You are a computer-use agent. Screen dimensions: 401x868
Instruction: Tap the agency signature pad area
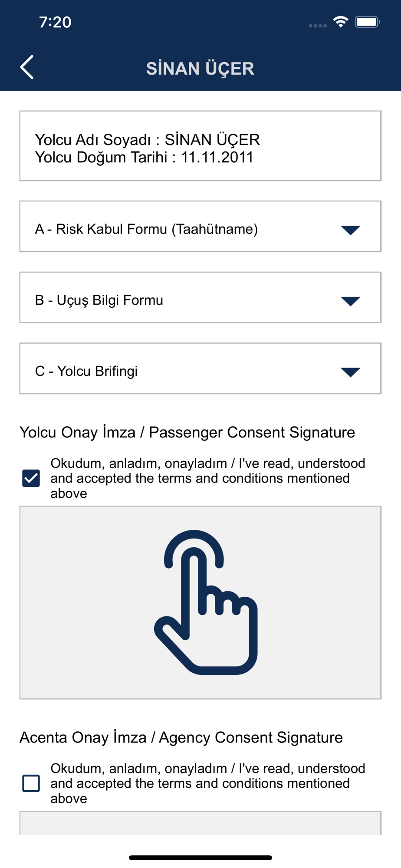coord(200,823)
